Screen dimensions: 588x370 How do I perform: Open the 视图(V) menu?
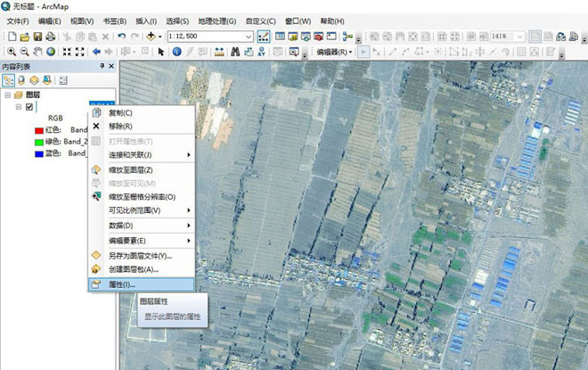[82, 21]
